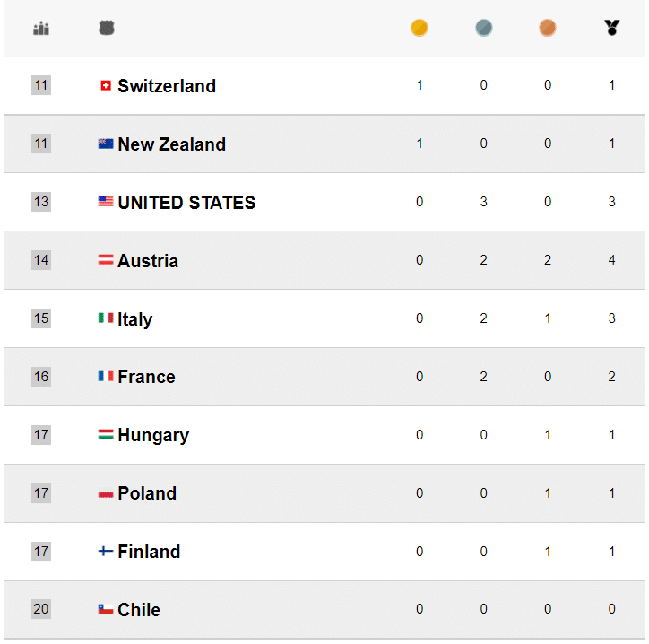Screen dimensions: 649x644
Task: Click the Switzerland flag icon
Action: (106, 86)
